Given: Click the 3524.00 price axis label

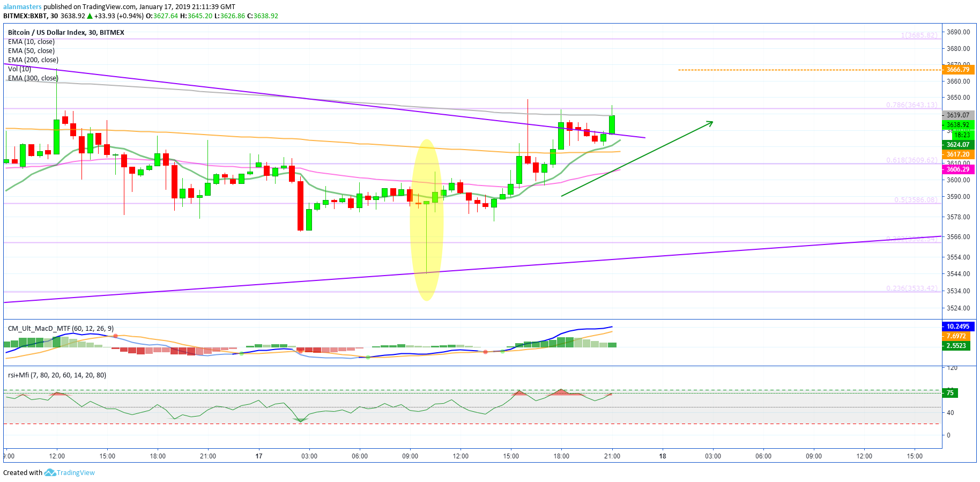Looking at the screenshot, I should (958, 308).
